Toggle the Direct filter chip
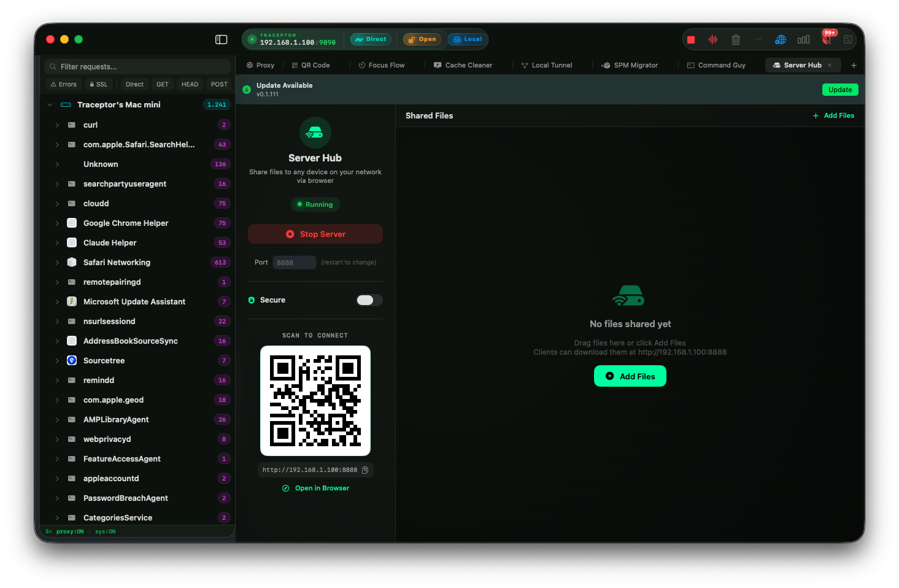 click(x=134, y=85)
